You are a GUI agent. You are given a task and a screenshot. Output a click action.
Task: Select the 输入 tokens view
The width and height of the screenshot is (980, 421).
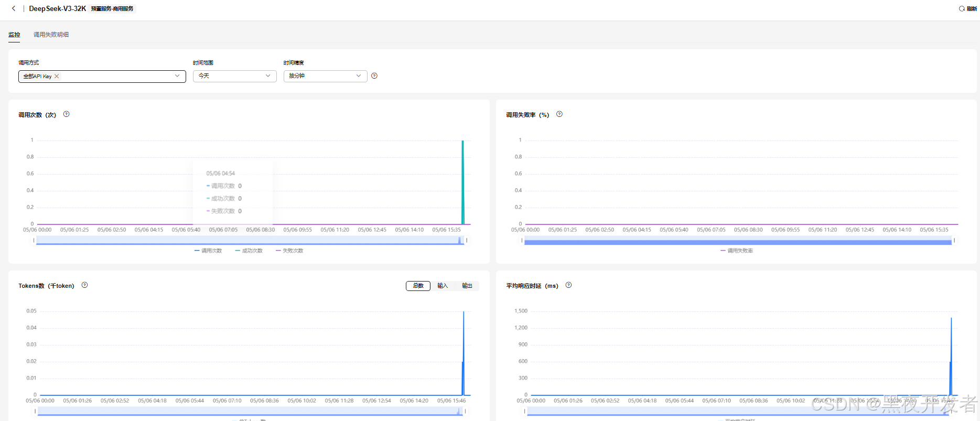click(443, 286)
